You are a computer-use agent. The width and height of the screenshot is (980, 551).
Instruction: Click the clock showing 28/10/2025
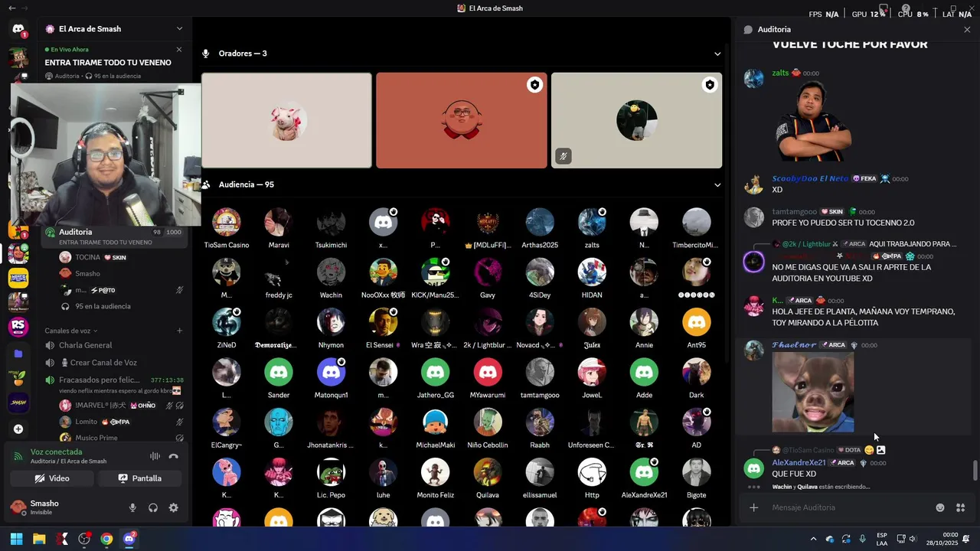(943, 539)
